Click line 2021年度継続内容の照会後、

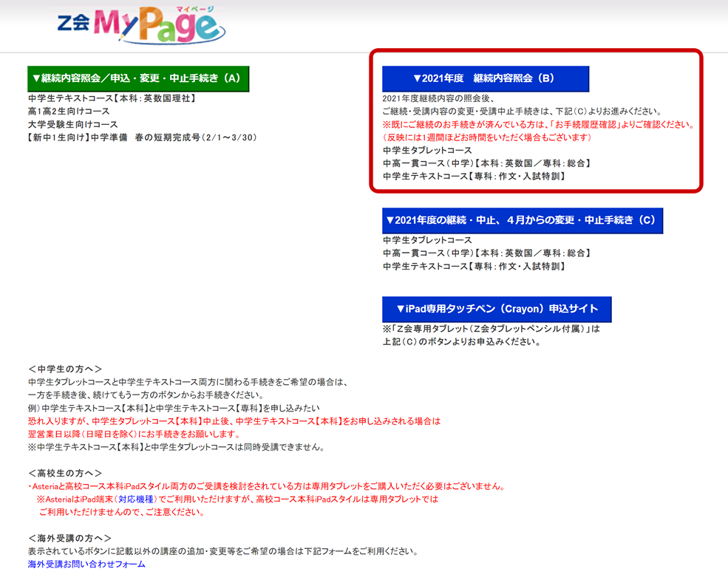(x=438, y=98)
